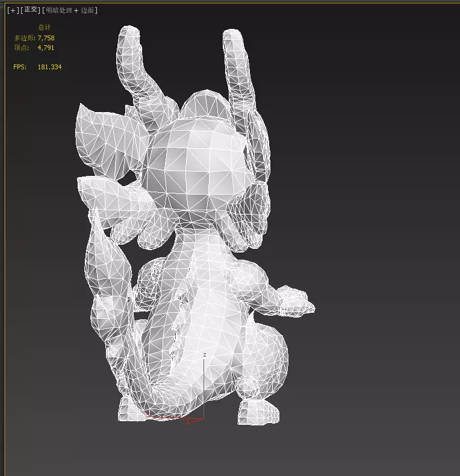Image resolution: width=460 pixels, height=476 pixels.
Task: Select the creature mesh model in viewport
Action: click(x=194, y=225)
